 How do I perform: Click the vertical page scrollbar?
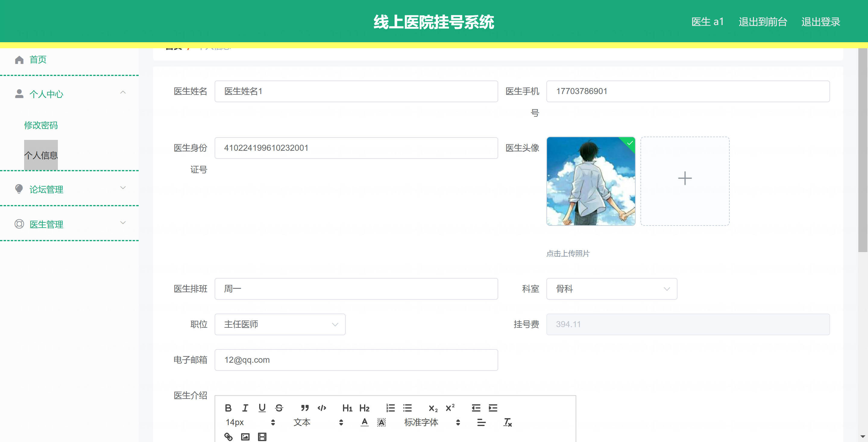863,150
